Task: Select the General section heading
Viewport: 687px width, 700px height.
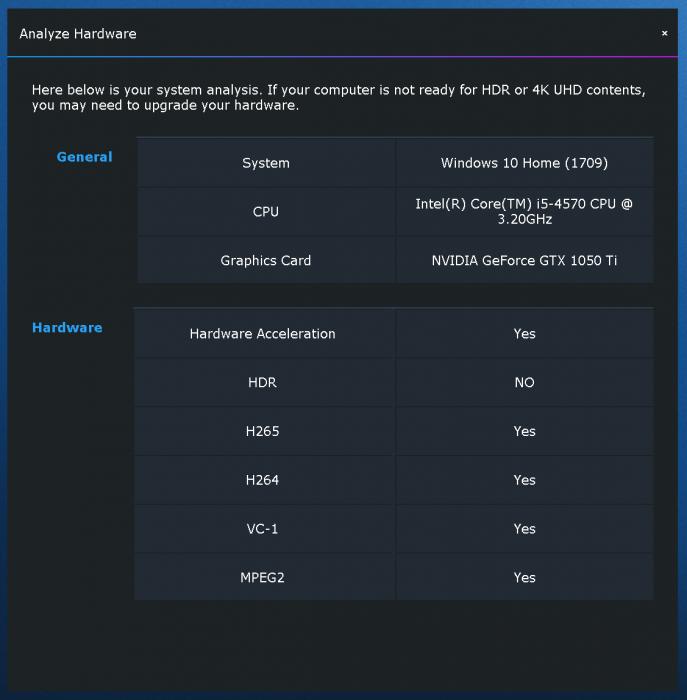Action: [x=84, y=157]
